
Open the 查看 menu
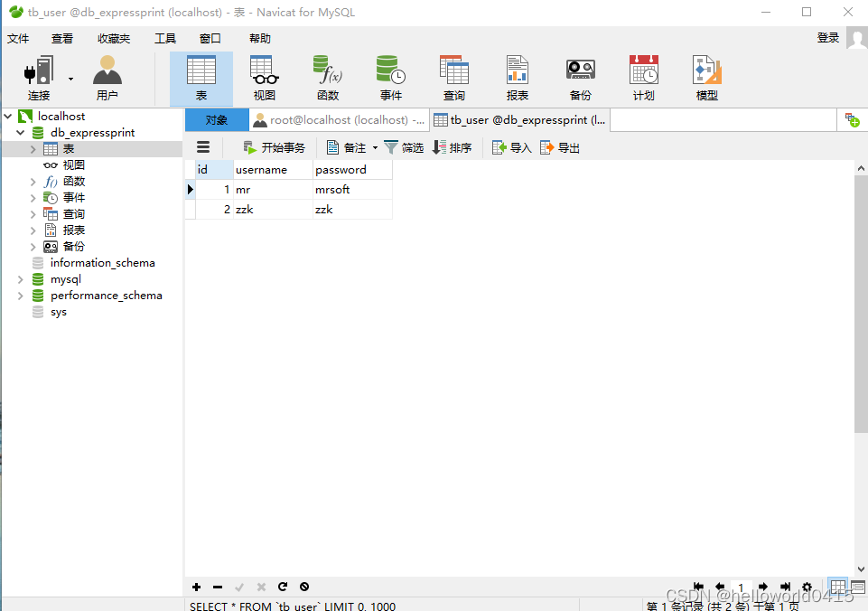[x=62, y=39]
